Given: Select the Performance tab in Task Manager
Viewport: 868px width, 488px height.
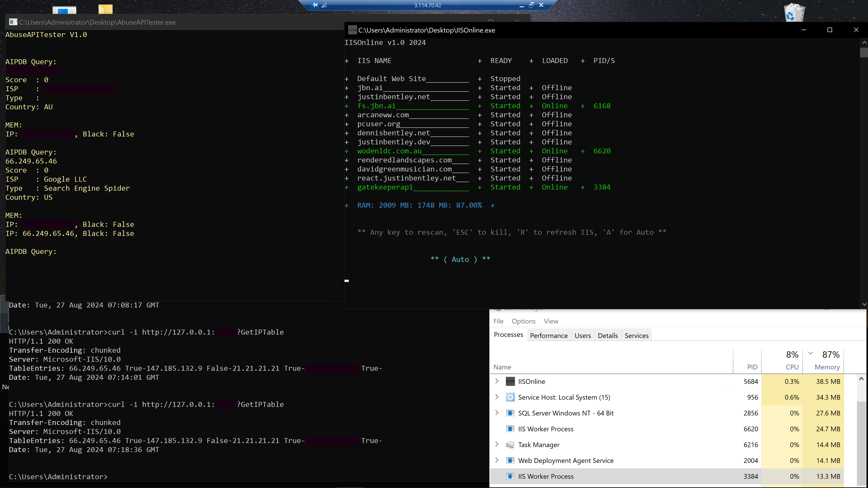Looking at the screenshot, I should [548, 335].
